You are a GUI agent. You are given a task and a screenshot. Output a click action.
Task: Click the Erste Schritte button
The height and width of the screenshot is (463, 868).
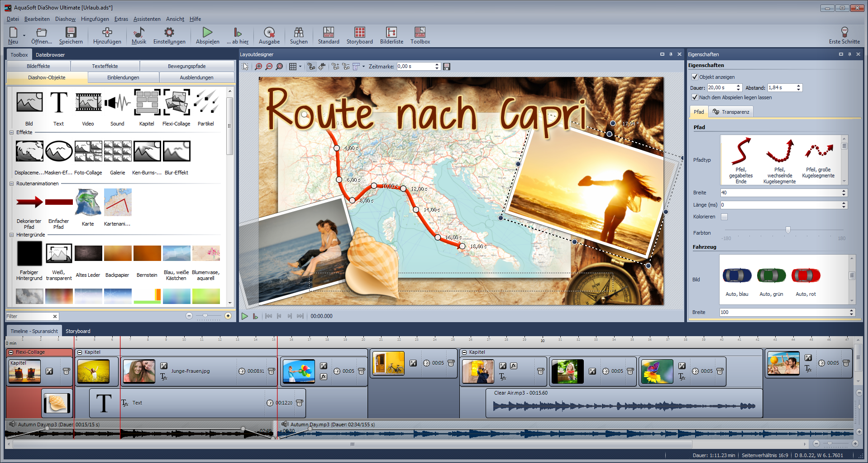[x=844, y=35]
